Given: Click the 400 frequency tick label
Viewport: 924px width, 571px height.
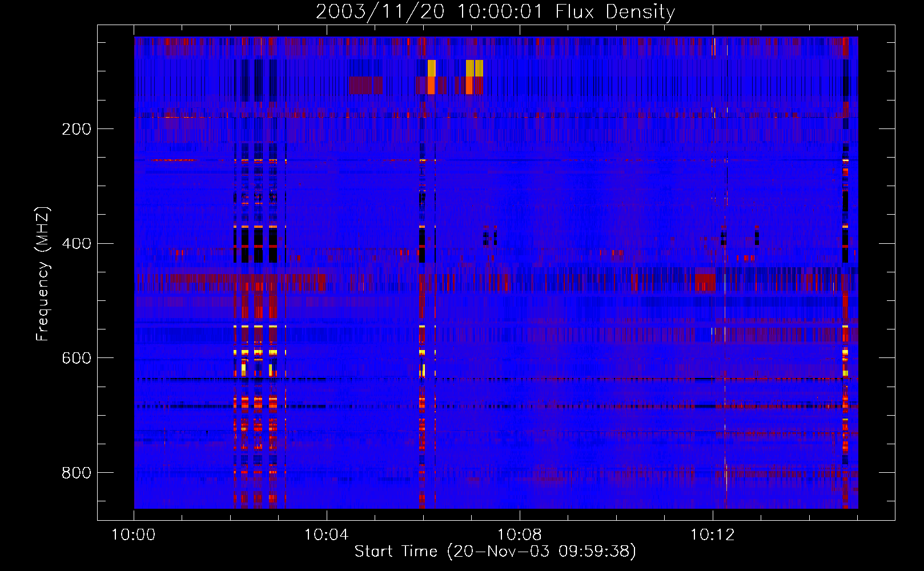Looking at the screenshot, I should point(77,244).
